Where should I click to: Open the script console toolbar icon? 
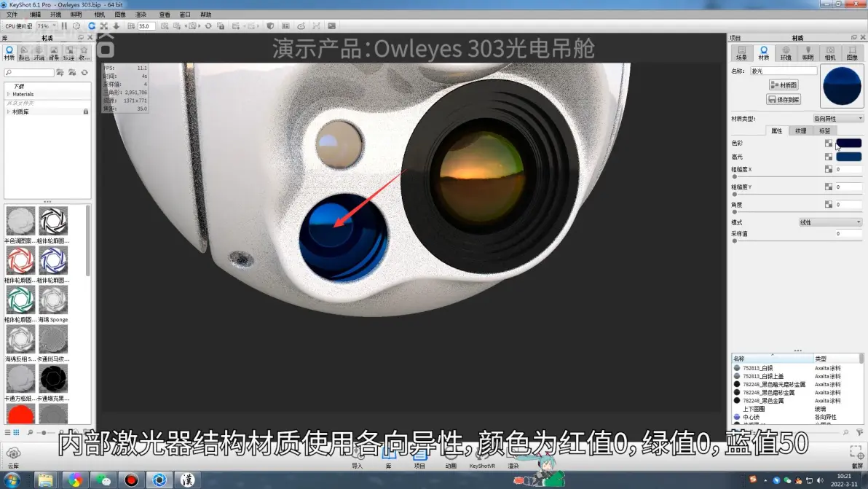(331, 26)
